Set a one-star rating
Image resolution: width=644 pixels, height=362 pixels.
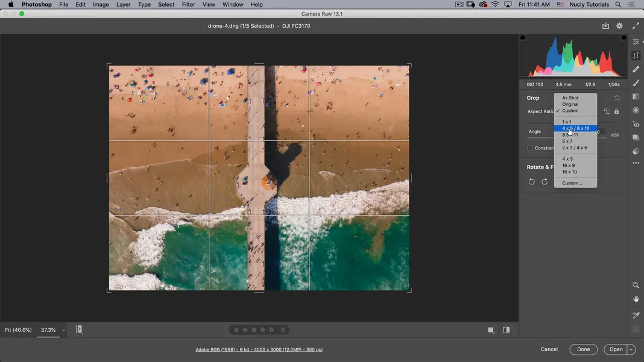pyautogui.click(x=236, y=330)
